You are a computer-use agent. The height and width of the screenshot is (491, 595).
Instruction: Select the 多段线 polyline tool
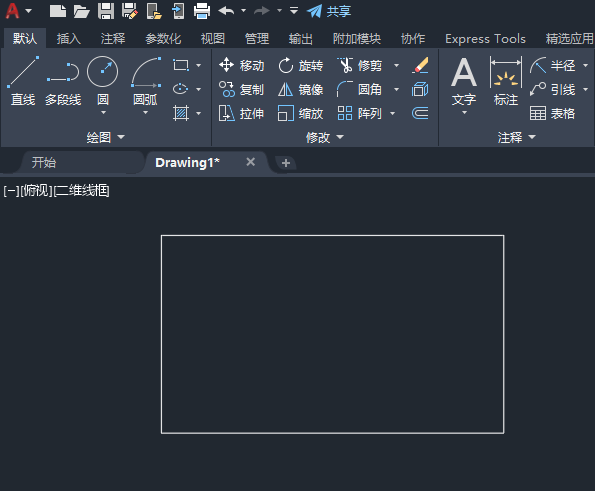click(x=63, y=80)
